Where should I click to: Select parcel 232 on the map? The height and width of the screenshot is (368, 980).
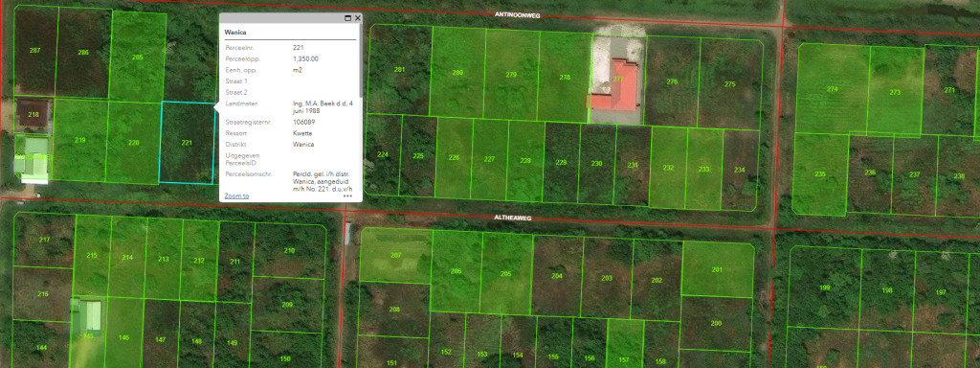(668, 168)
